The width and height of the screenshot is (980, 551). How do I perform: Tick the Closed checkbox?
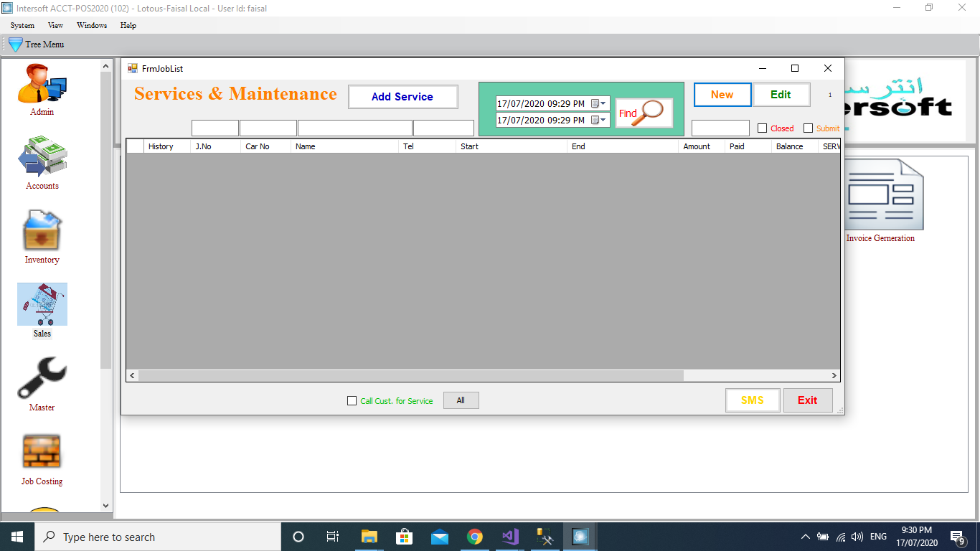[763, 128]
